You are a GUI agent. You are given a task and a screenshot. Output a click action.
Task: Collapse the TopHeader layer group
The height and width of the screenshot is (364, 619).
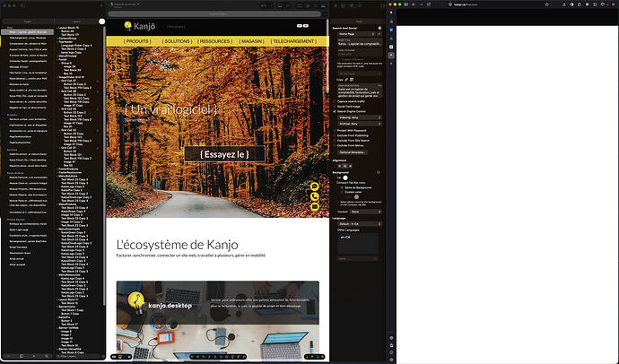coord(57,42)
